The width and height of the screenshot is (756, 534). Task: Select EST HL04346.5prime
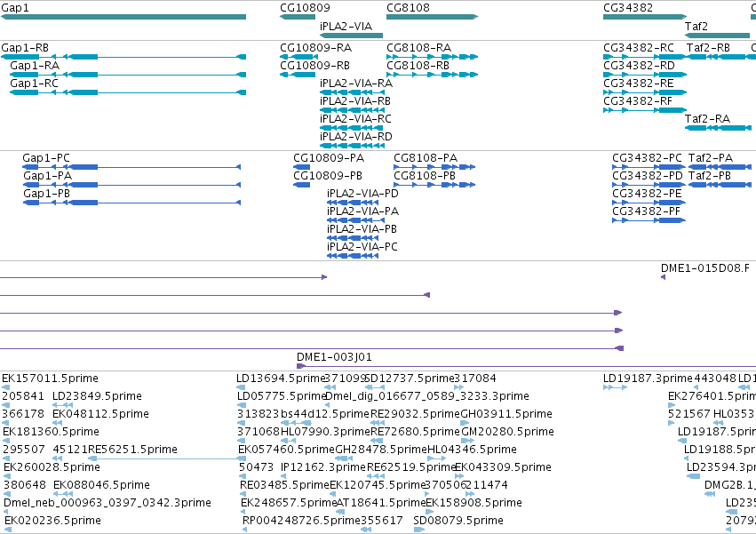pos(437,458)
